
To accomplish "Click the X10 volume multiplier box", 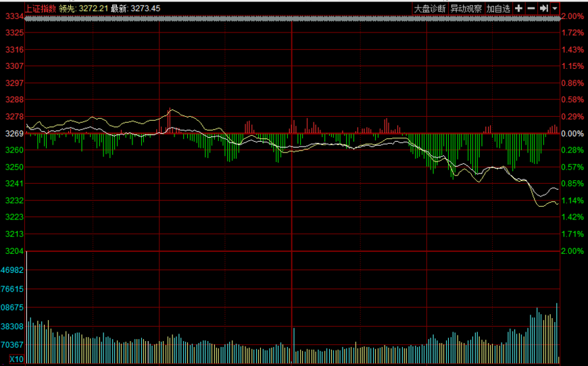I will [x=16, y=359].
